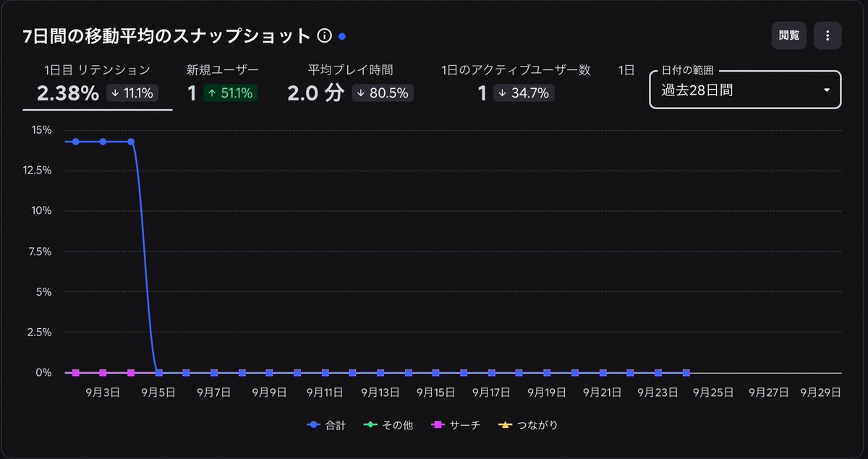
Task: Click the 9月27日 x-axis label
Action: 768,392
